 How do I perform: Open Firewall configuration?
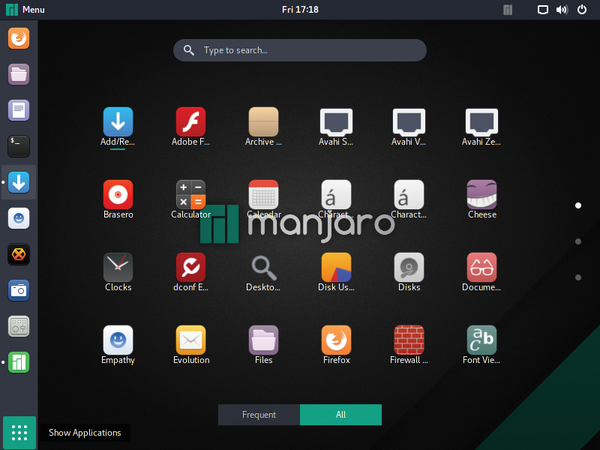point(409,340)
